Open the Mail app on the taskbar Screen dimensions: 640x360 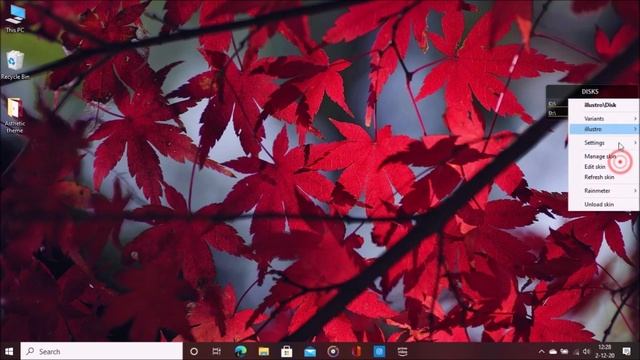310,351
